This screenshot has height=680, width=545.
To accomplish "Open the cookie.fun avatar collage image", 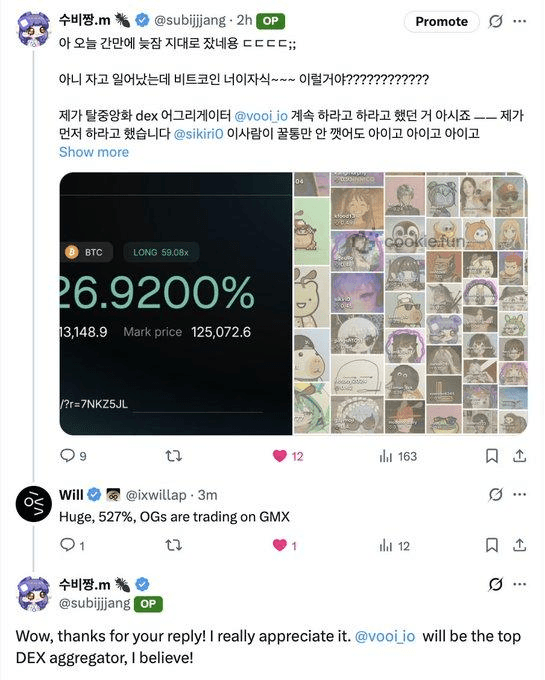I will tap(411, 304).
